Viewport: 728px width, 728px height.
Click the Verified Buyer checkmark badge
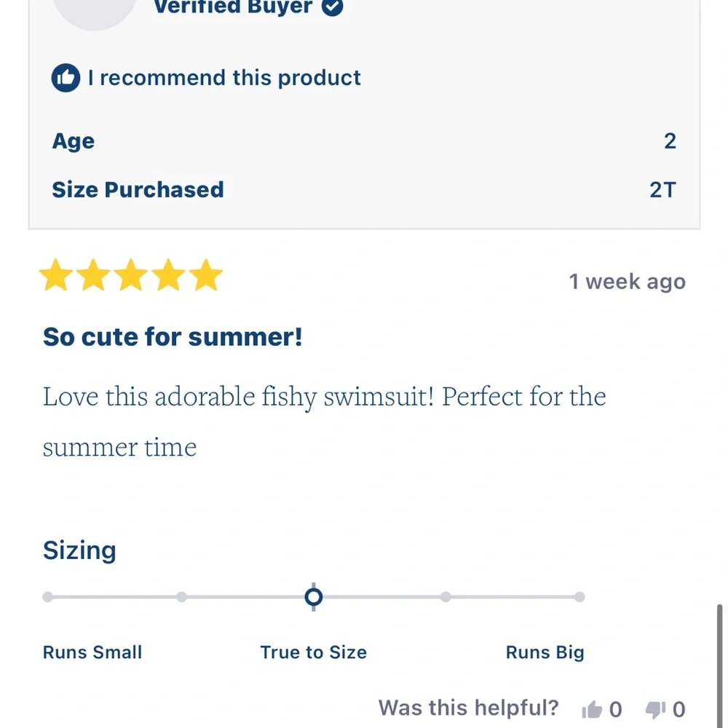point(333,6)
